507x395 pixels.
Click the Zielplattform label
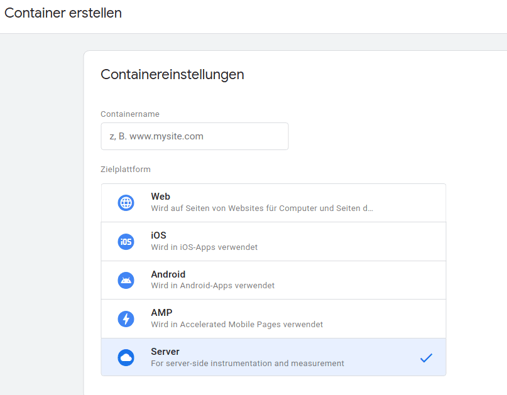[125, 169]
